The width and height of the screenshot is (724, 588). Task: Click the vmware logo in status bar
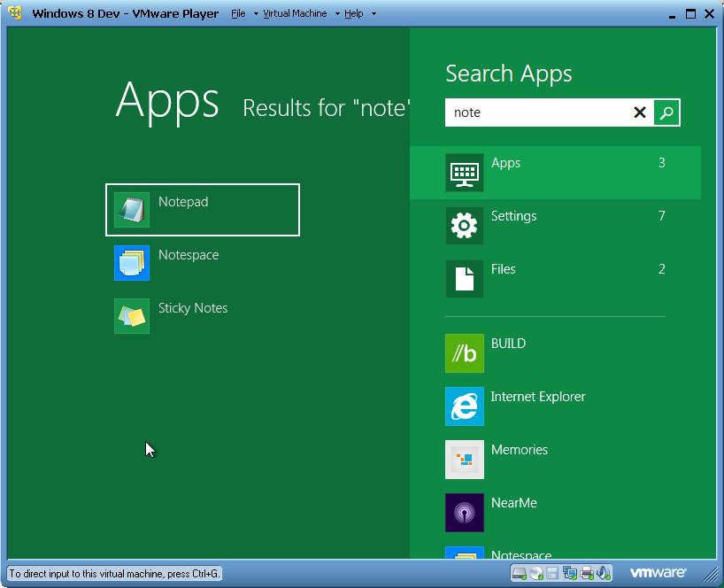point(658,573)
